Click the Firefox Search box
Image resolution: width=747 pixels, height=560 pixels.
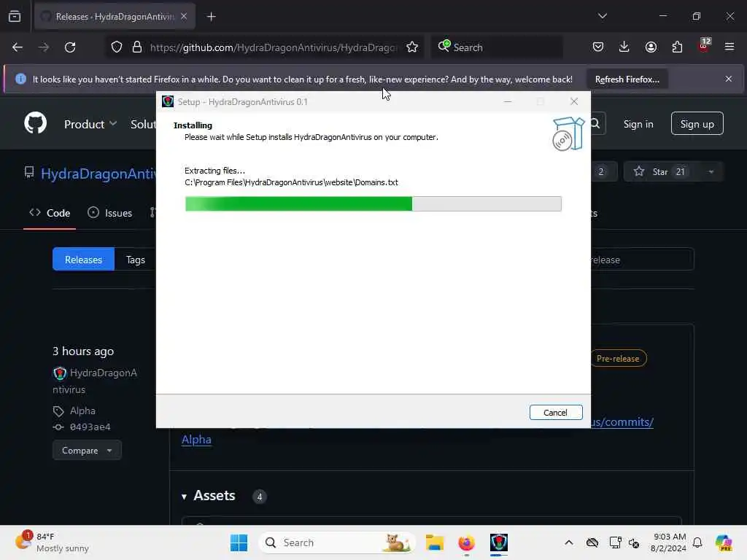497,47
